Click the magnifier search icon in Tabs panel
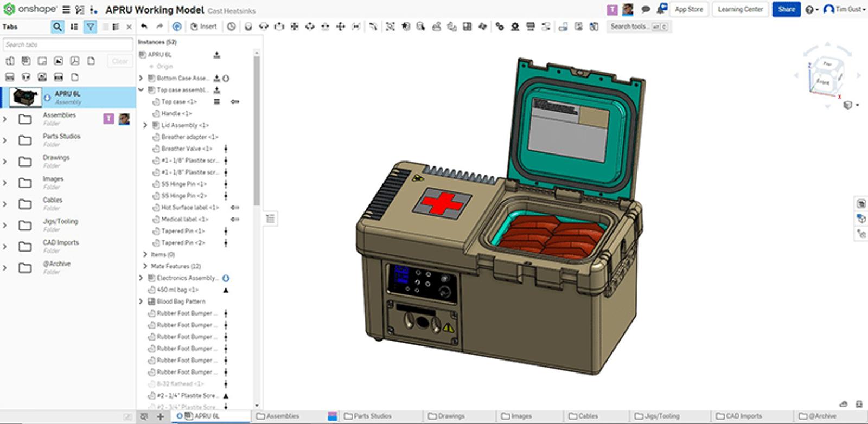The image size is (868, 424). click(x=58, y=27)
